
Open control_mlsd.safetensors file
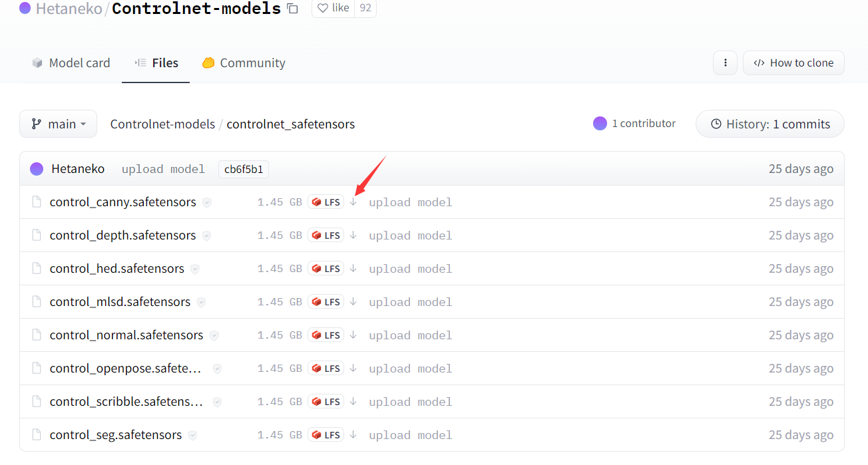(x=120, y=302)
